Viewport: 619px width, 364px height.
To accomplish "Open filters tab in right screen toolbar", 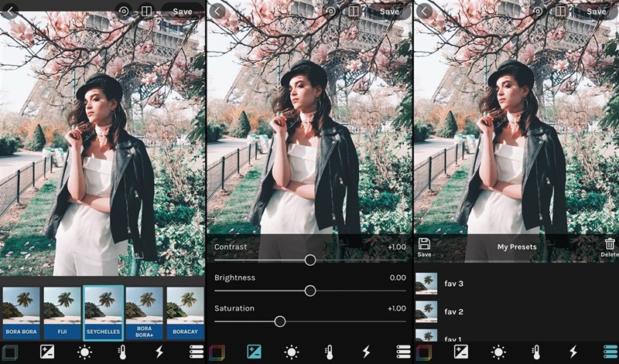I will [x=424, y=352].
